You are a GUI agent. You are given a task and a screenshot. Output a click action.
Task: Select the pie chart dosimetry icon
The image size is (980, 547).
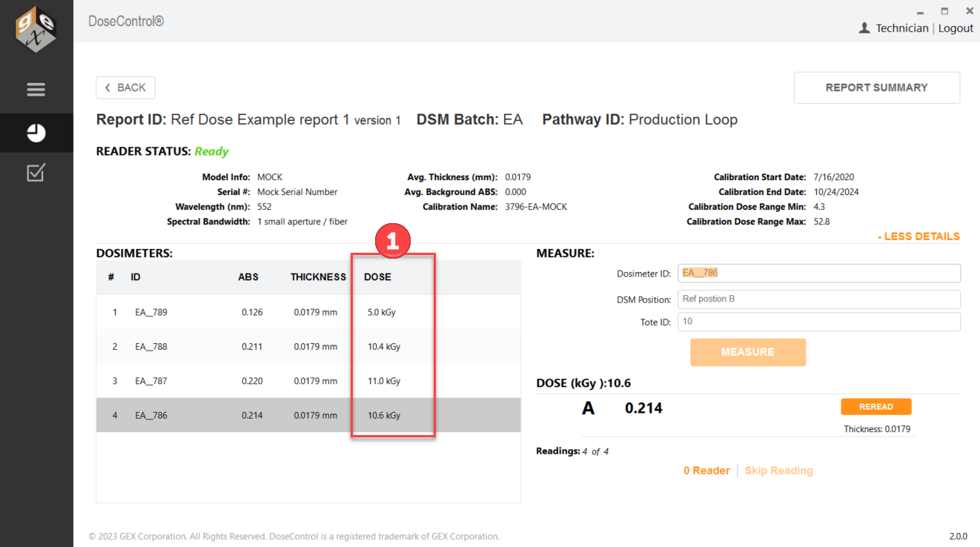coord(36,133)
